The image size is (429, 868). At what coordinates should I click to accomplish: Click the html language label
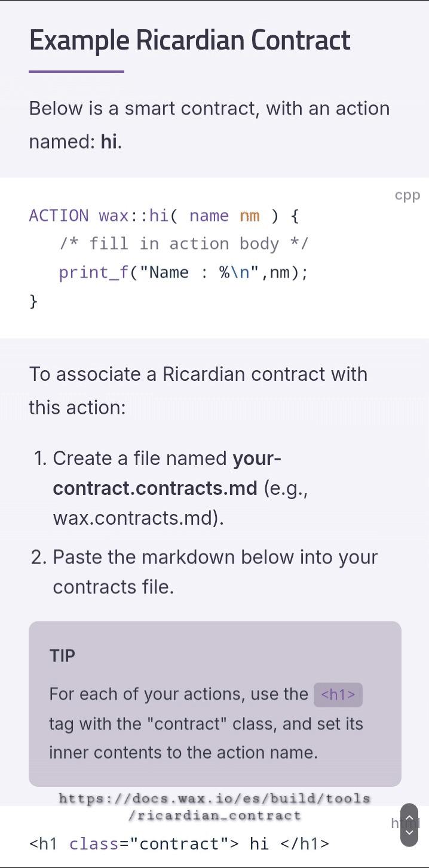[x=405, y=823]
